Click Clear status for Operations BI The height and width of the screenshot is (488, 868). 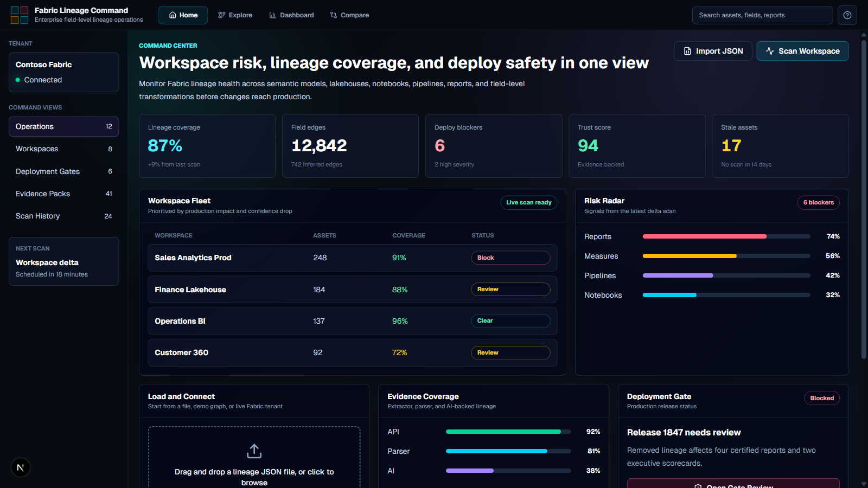(510, 321)
